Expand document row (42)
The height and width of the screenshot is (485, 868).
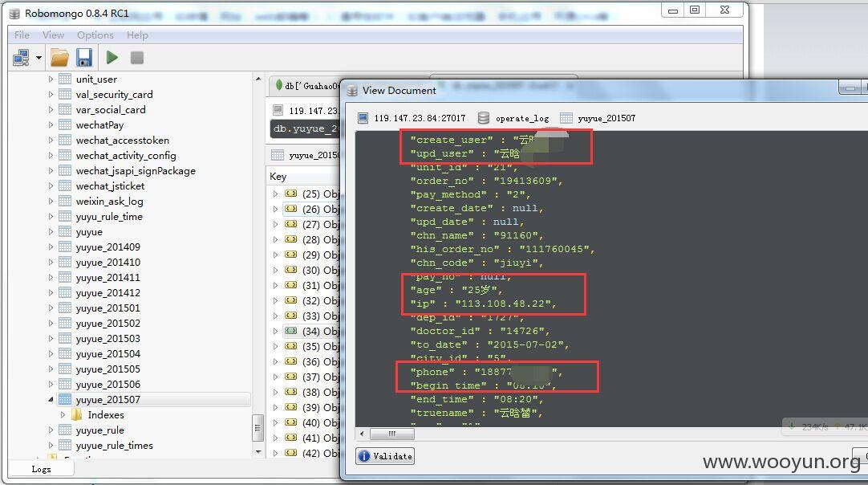point(275,453)
